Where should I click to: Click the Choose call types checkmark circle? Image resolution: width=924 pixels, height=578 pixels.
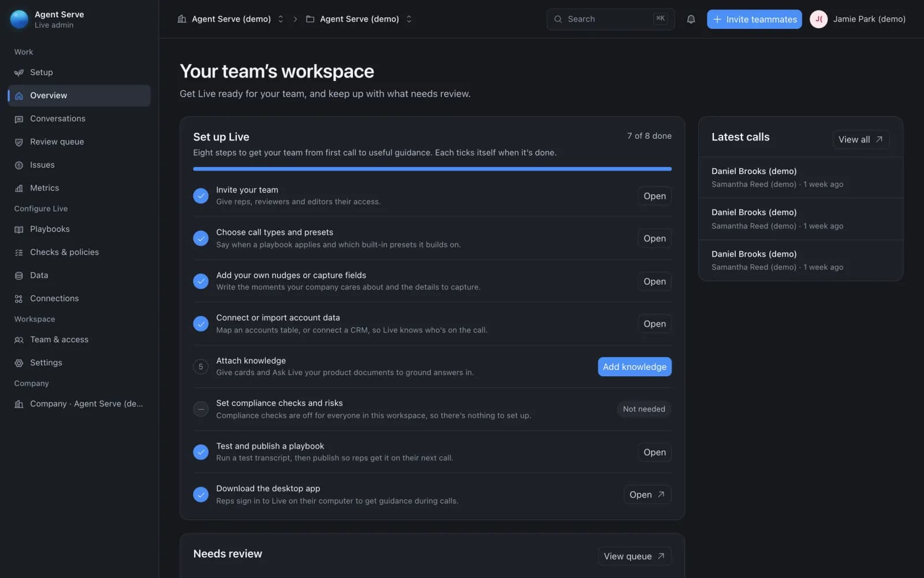(x=200, y=238)
